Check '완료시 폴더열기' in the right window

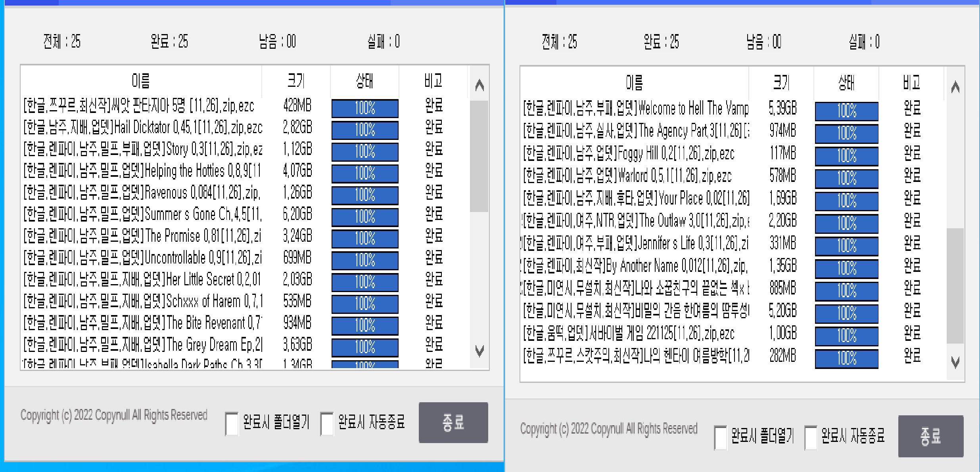pyautogui.click(x=721, y=437)
